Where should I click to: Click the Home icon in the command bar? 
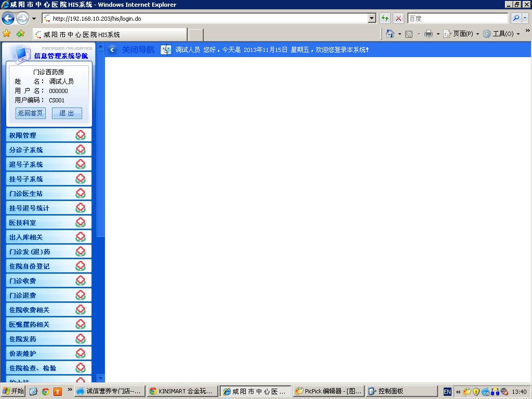pyautogui.click(x=390, y=34)
